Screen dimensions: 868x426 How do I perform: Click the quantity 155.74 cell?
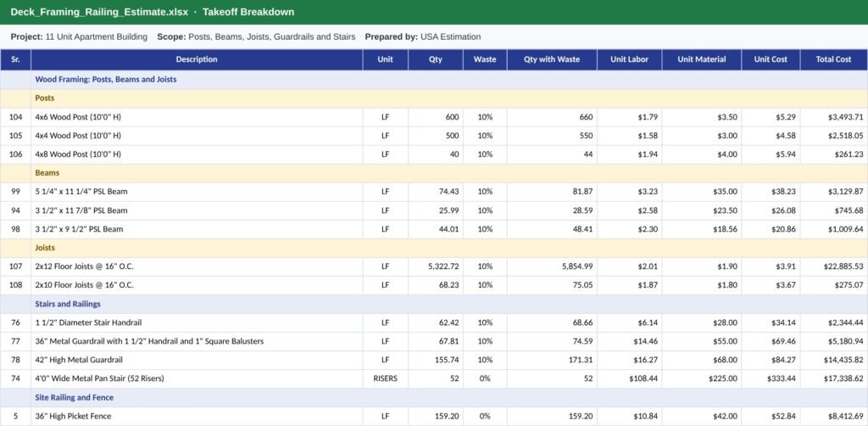point(436,360)
